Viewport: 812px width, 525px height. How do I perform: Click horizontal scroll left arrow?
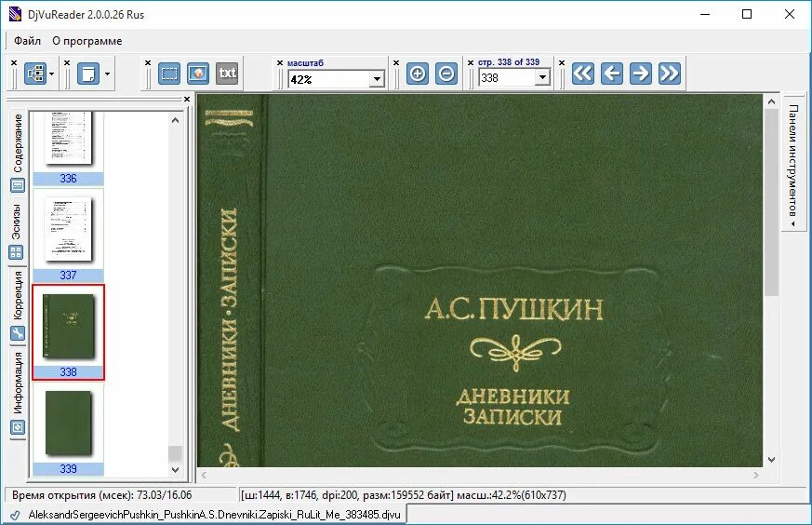tap(204, 475)
